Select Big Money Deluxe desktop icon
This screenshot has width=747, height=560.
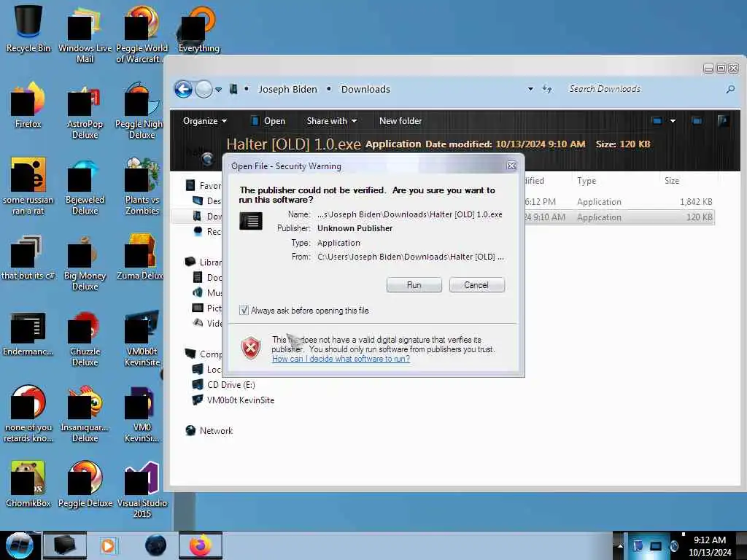(x=85, y=262)
